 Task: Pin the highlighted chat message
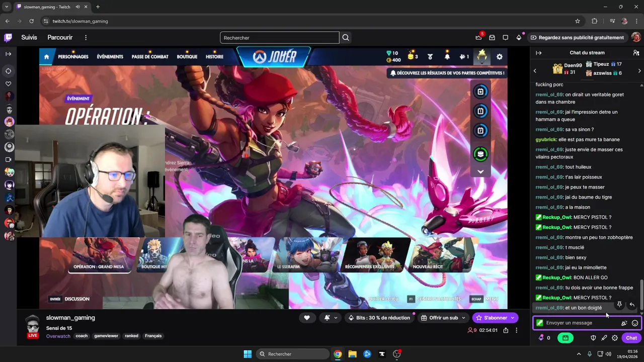coord(619,305)
